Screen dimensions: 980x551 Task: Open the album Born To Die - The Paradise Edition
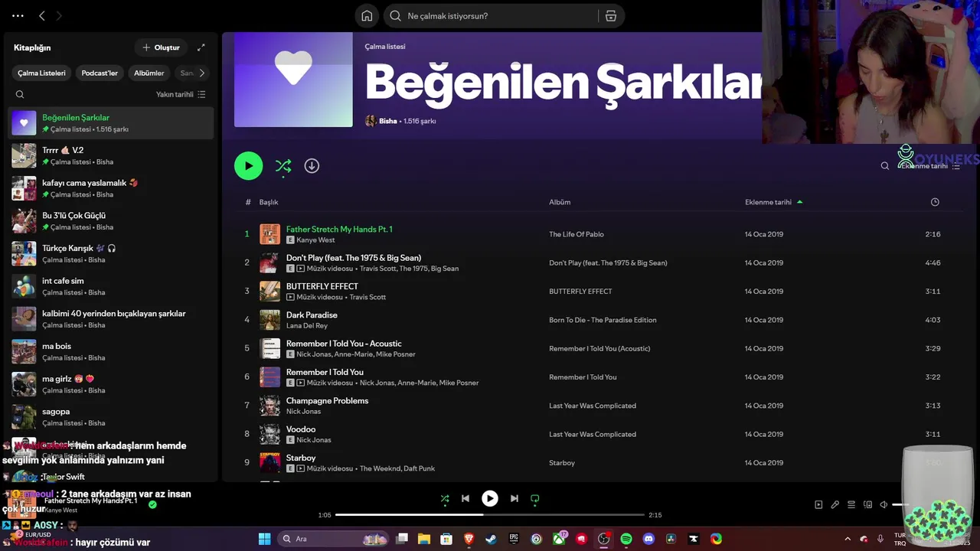click(603, 320)
